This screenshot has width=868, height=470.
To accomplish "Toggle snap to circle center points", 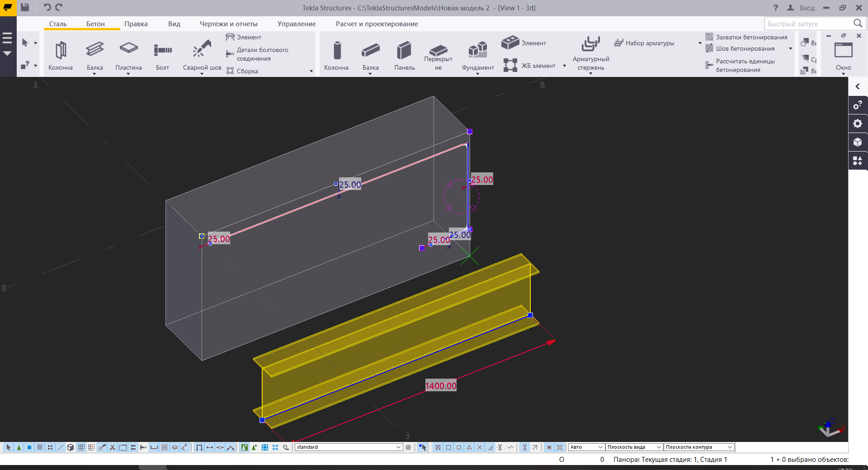I will pyautogui.click(x=459, y=447).
